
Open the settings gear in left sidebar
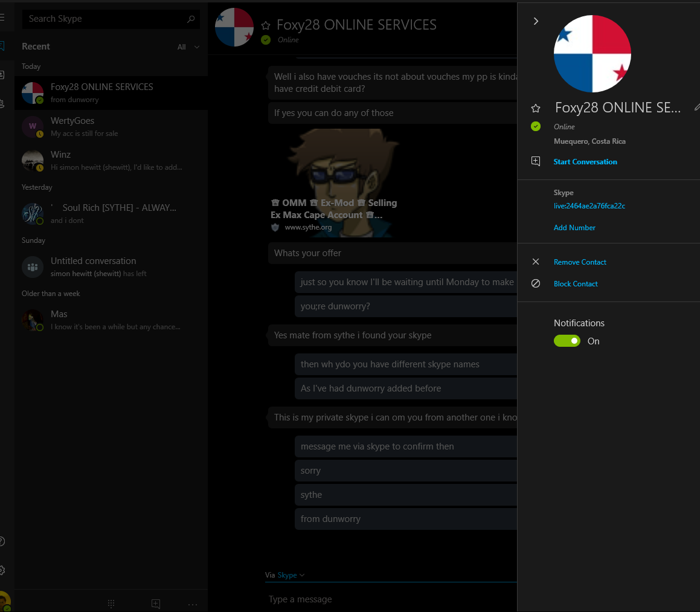pos(2,570)
